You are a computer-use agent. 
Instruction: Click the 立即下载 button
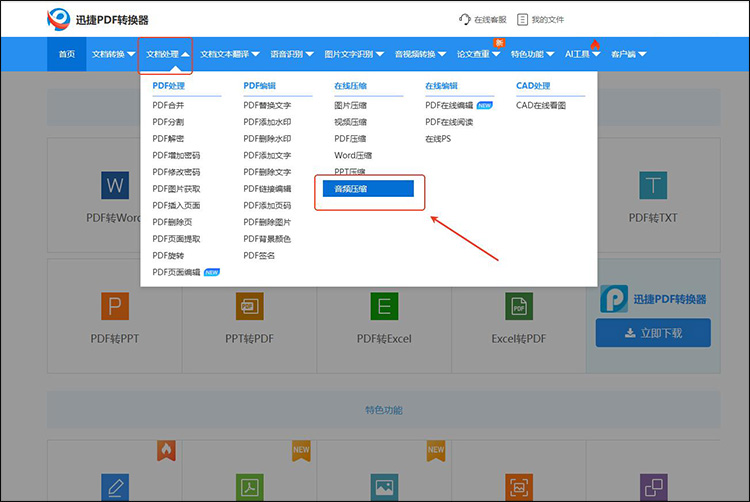(653, 333)
